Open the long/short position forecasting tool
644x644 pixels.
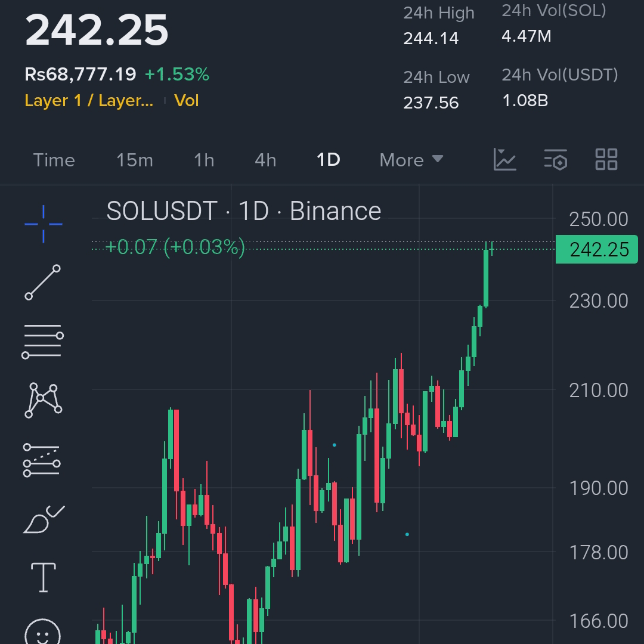[x=42, y=460]
